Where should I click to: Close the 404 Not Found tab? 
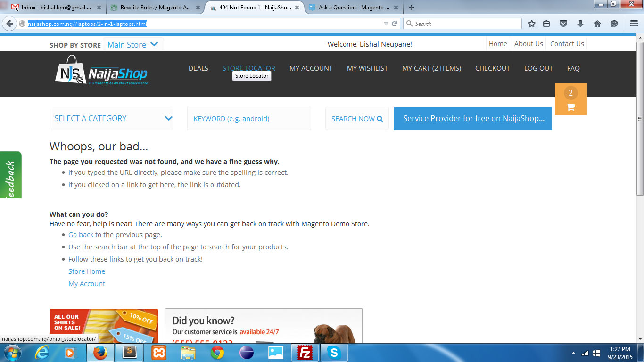297,8
